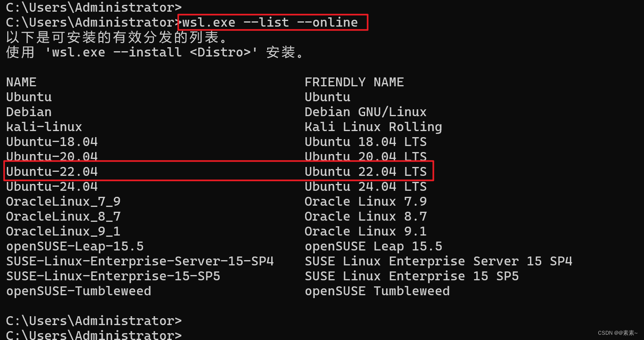Click the friendly name 'openSUSE Tumbleweed'
This screenshot has width=644, height=340.
pyautogui.click(x=377, y=291)
